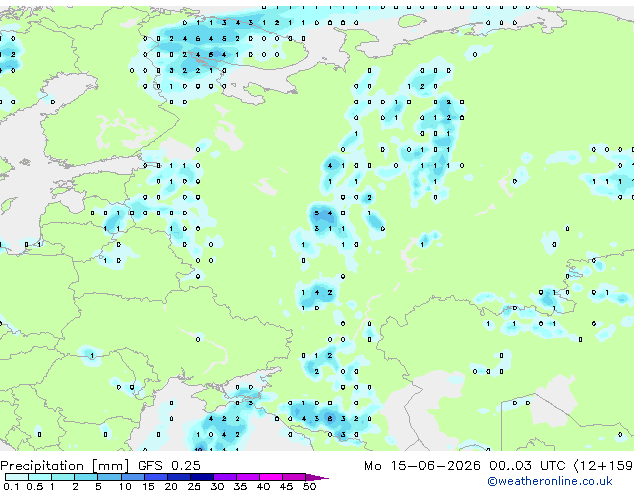Select the 2–5 mm legend color box
This screenshot has width=634, height=490.
click(x=86, y=477)
